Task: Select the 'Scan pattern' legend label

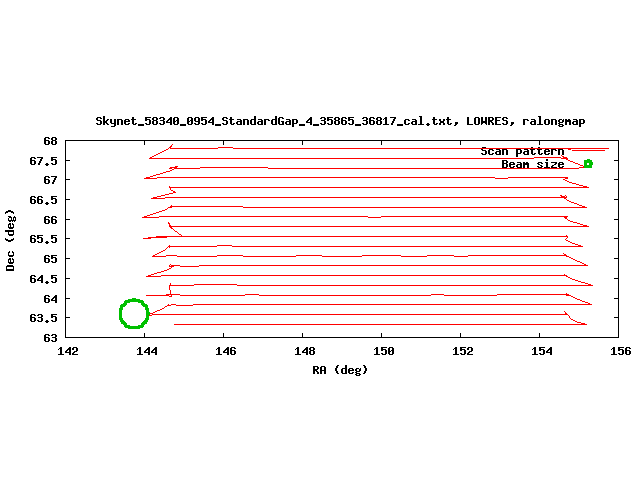Action: pyautogui.click(x=522, y=151)
